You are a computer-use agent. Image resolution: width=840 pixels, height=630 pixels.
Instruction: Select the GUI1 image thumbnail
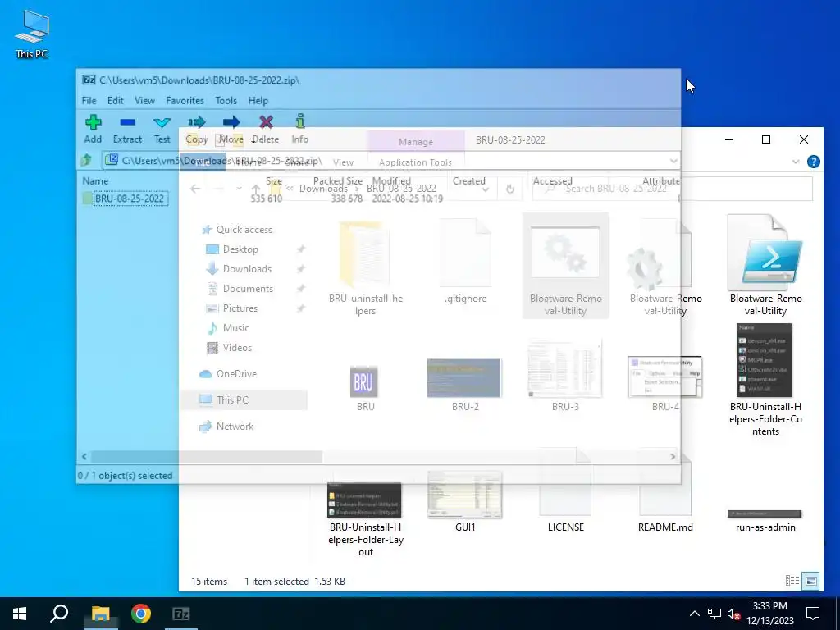click(x=464, y=495)
